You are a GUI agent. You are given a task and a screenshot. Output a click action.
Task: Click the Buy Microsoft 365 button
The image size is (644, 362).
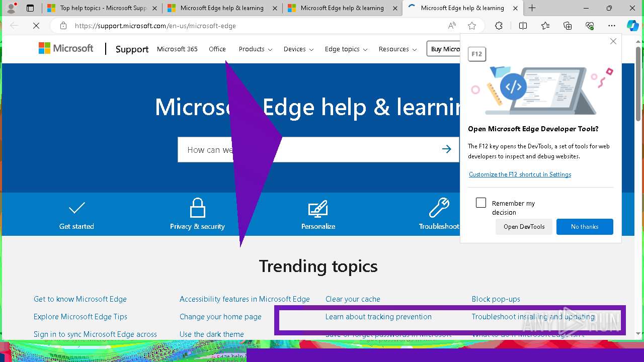(x=444, y=49)
